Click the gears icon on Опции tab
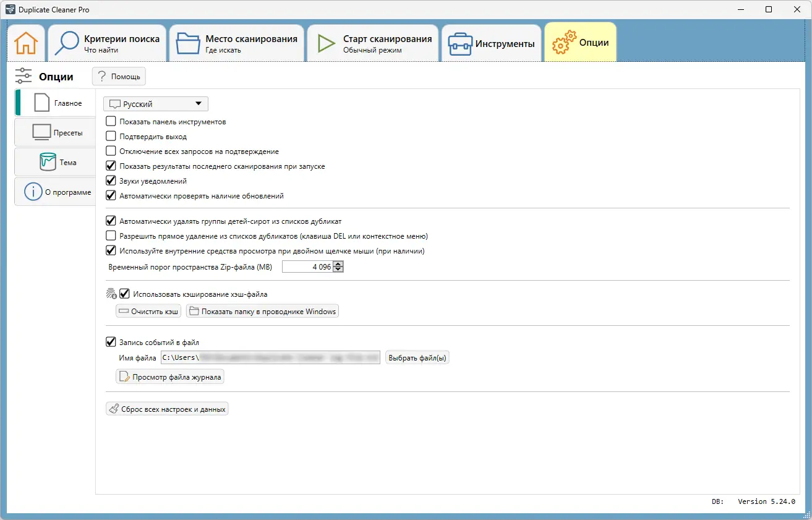Viewport: 812px width, 520px height. [563, 44]
